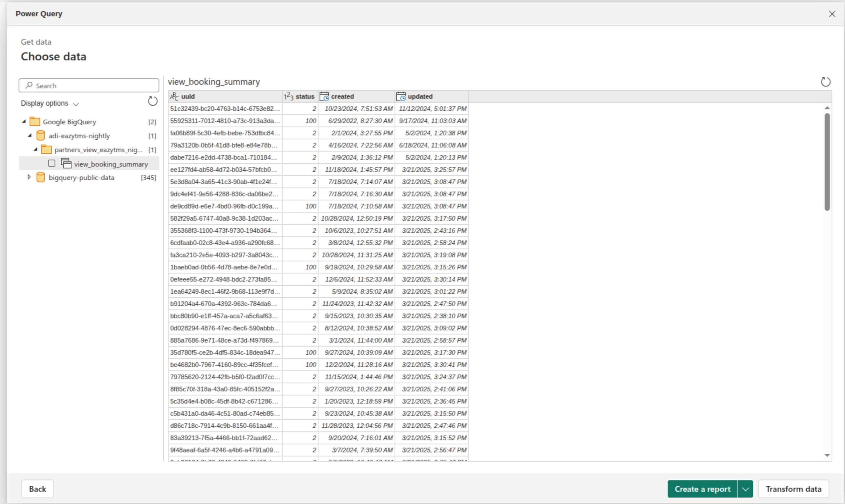Screen dimensions: 845x504
Task: Click Transform data
Action: (x=793, y=489)
